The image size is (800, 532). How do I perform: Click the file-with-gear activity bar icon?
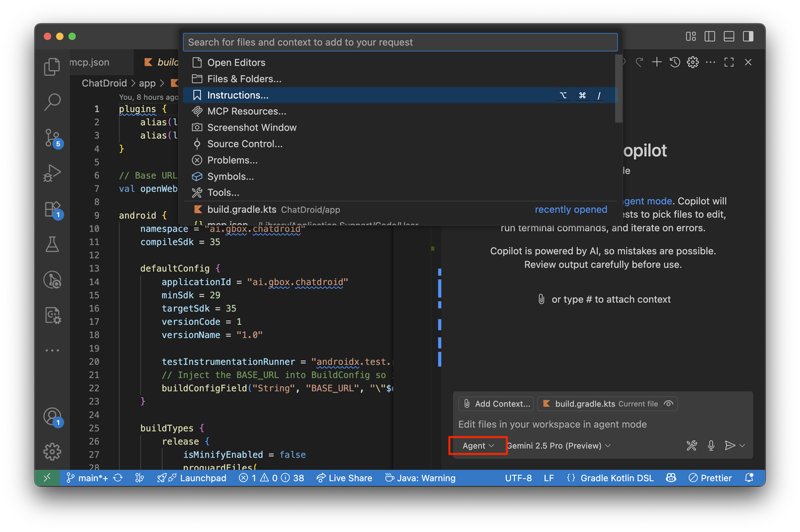click(52, 315)
